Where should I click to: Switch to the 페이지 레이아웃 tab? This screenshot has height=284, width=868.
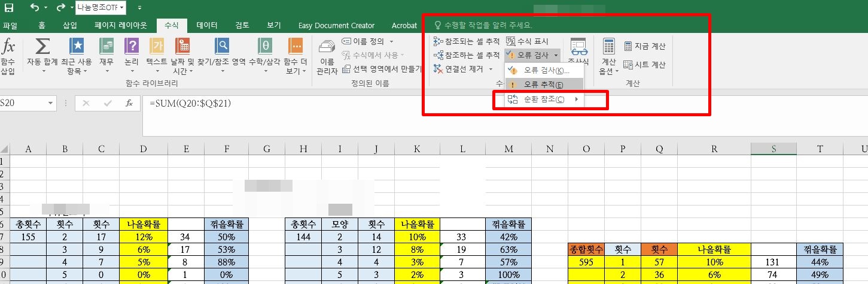120,25
